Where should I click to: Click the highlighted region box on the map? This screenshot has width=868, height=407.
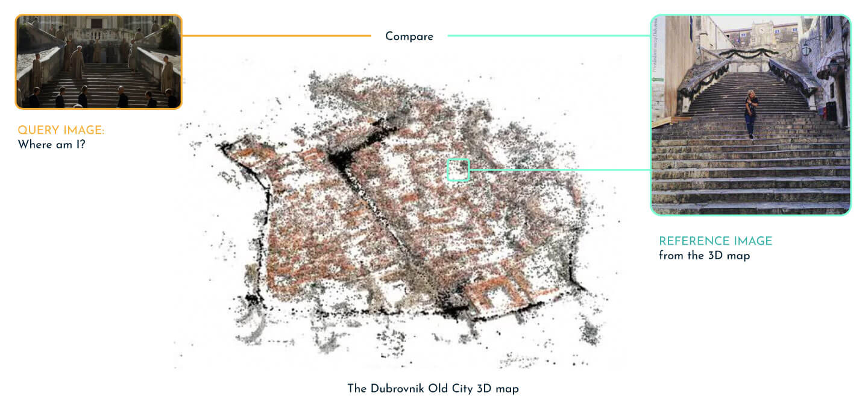point(458,168)
